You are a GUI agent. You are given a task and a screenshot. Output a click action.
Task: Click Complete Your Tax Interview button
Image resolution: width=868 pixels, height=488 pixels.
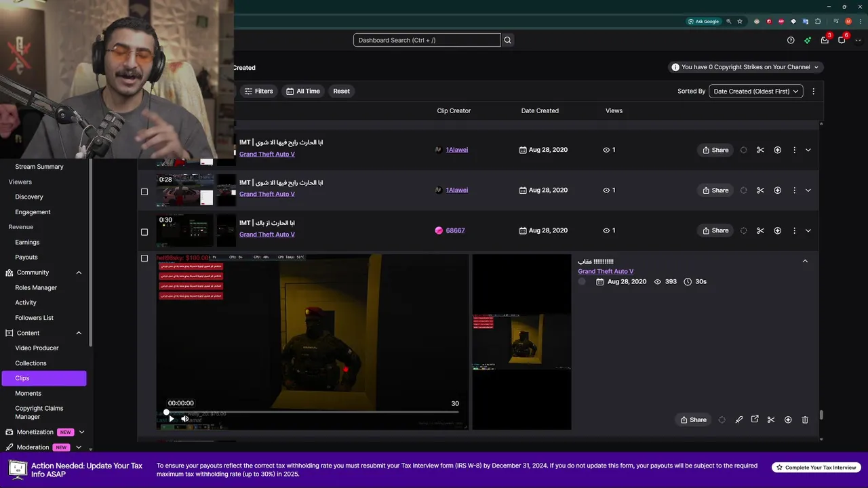point(816,468)
